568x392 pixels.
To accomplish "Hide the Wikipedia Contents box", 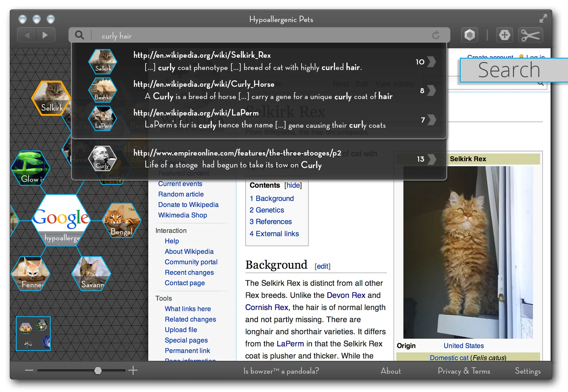I will click(x=293, y=185).
